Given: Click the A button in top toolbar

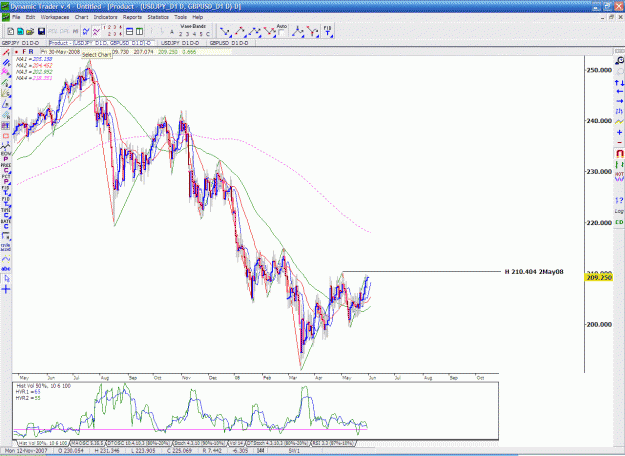Looking at the screenshot, I should (172, 32).
